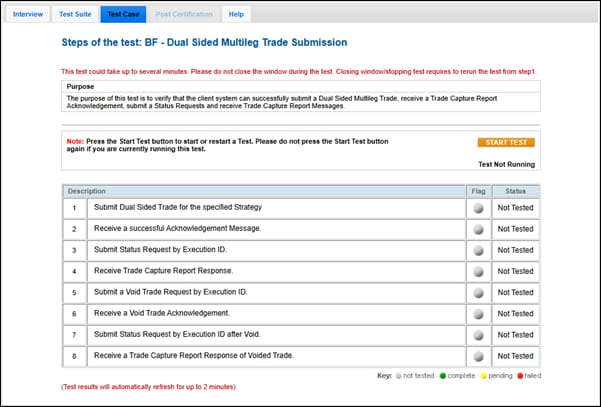
Task: Click flag icon for Receive Void Trade Acknowledgement
Action: [478, 313]
